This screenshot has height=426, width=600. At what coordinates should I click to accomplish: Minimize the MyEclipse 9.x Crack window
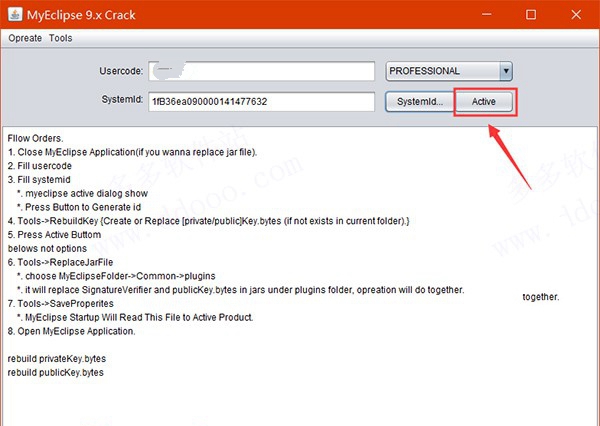click(x=487, y=15)
